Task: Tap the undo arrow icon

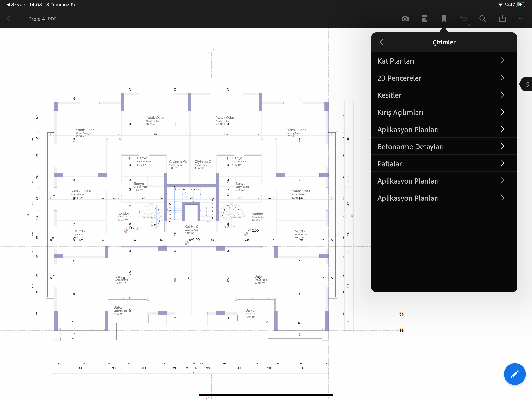Action: 463,19
